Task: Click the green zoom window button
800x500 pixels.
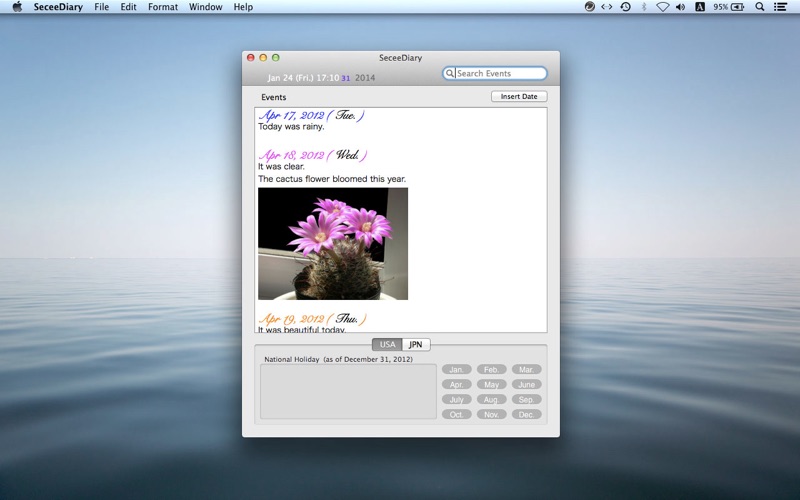Action: pyautogui.click(x=276, y=58)
